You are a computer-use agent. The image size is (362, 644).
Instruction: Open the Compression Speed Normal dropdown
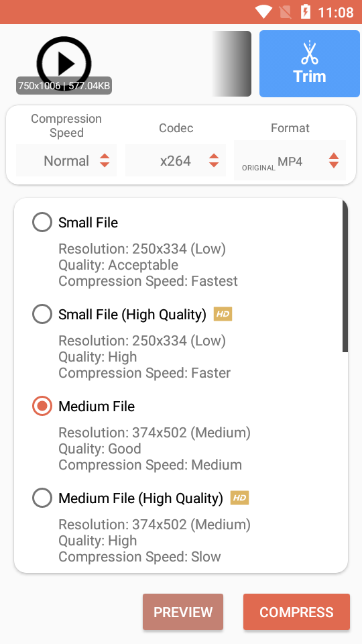[66, 160]
